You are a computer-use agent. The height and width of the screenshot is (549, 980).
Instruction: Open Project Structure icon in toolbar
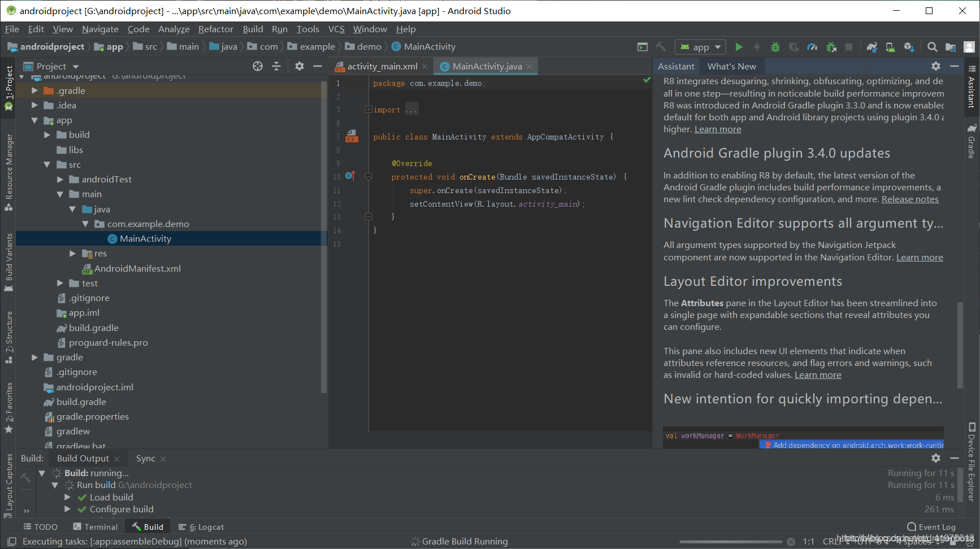click(x=951, y=47)
